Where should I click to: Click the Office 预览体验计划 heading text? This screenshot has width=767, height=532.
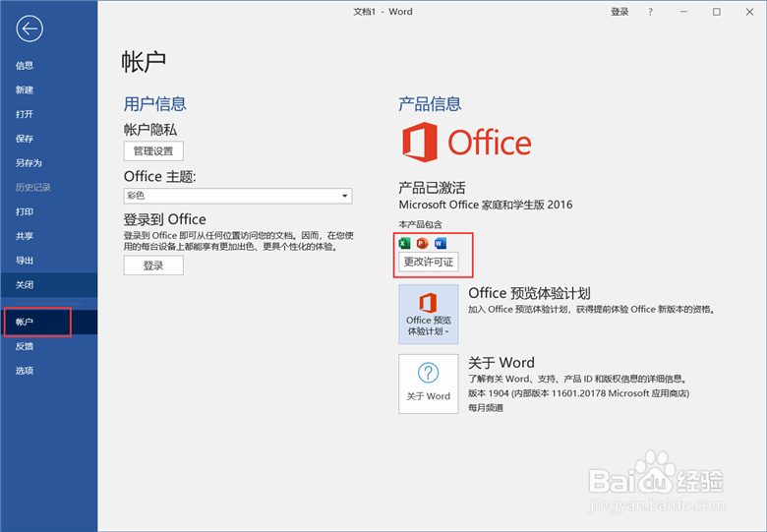529,293
